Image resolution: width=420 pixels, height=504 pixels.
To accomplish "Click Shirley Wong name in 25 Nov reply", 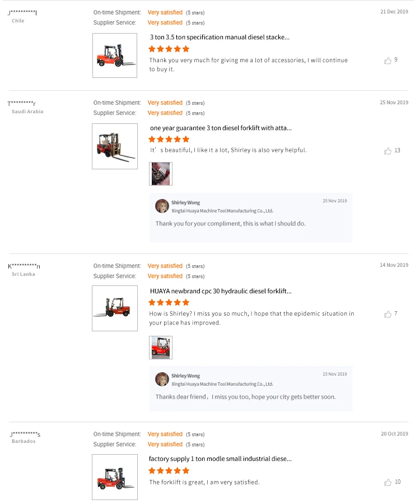I will coord(185,202).
